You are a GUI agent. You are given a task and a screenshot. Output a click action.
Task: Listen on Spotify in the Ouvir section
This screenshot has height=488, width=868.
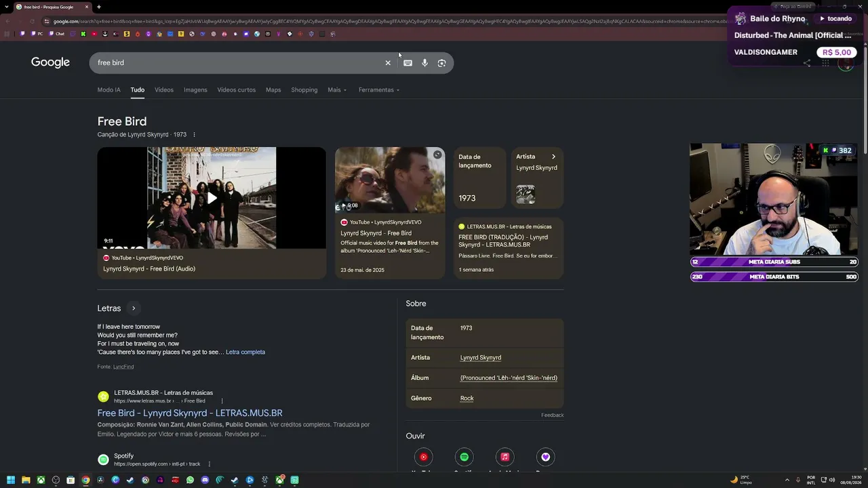[464, 457]
